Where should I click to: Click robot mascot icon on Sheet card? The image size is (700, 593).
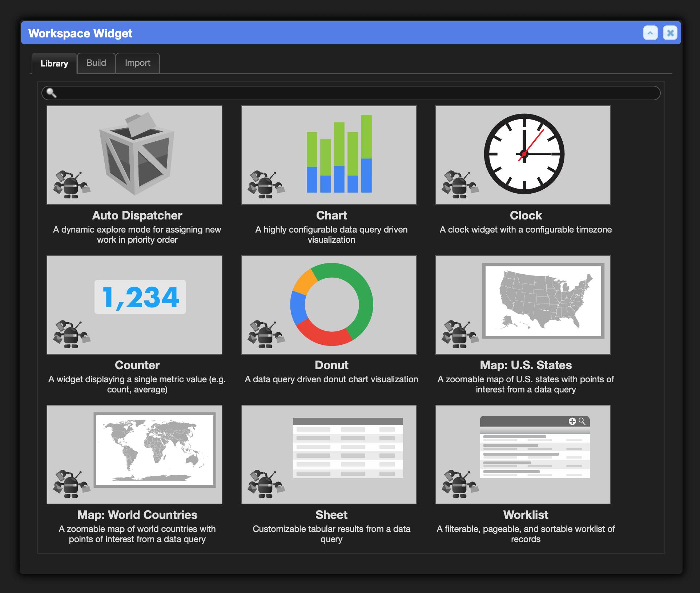[x=266, y=484]
